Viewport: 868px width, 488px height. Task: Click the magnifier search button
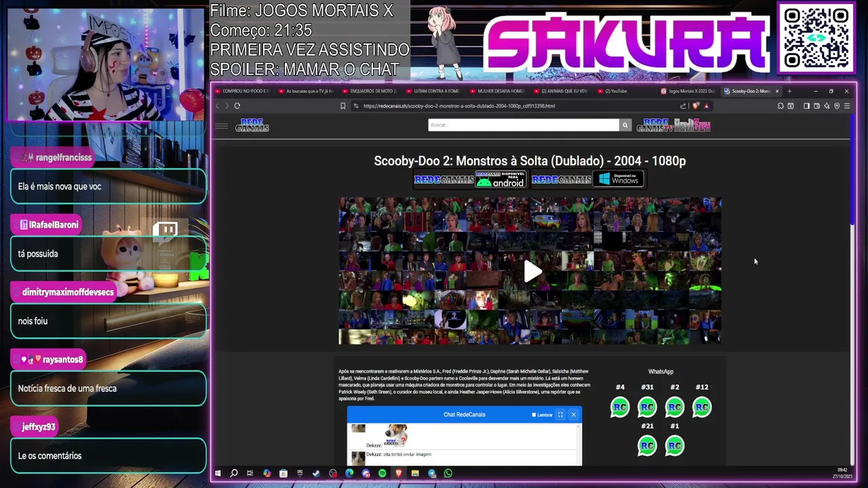click(x=625, y=125)
